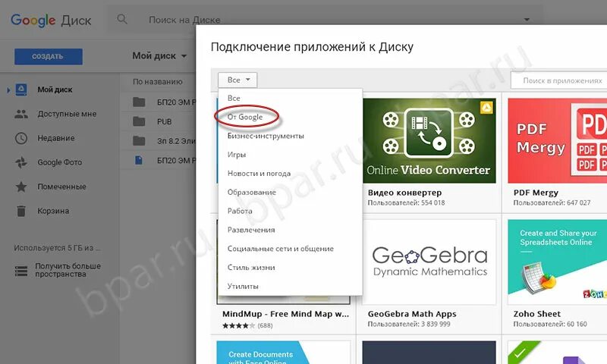Open the Create Documents app thumbnail
Viewport: 607px width, 364px height.
[x=283, y=353]
